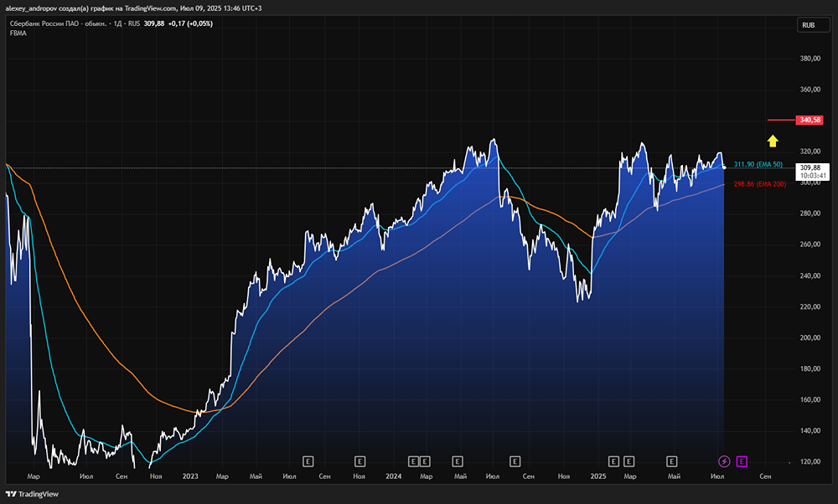Click the 2023 year label on time axis
The height and width of the screenshot is (504, 838).
(190, 476)
